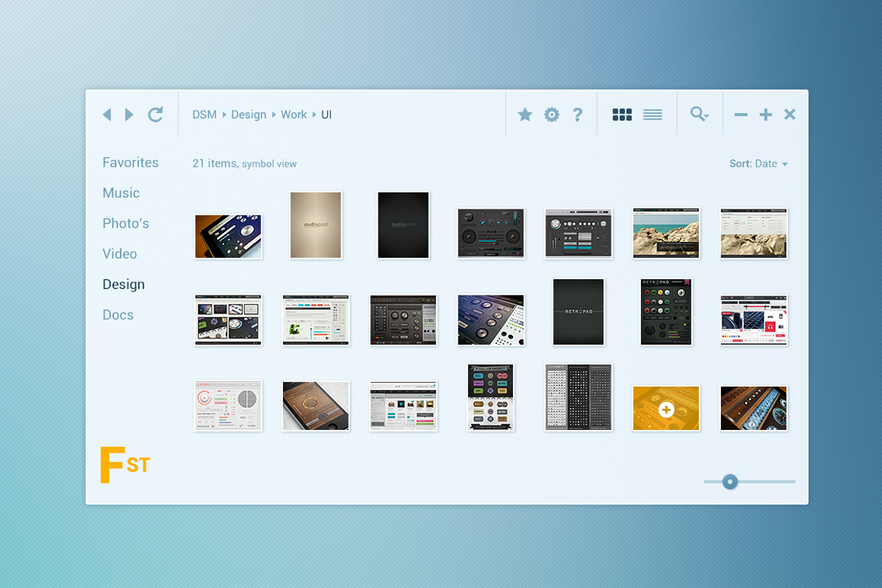
Task: Select the UI breadcrumb
Action: 326,115
